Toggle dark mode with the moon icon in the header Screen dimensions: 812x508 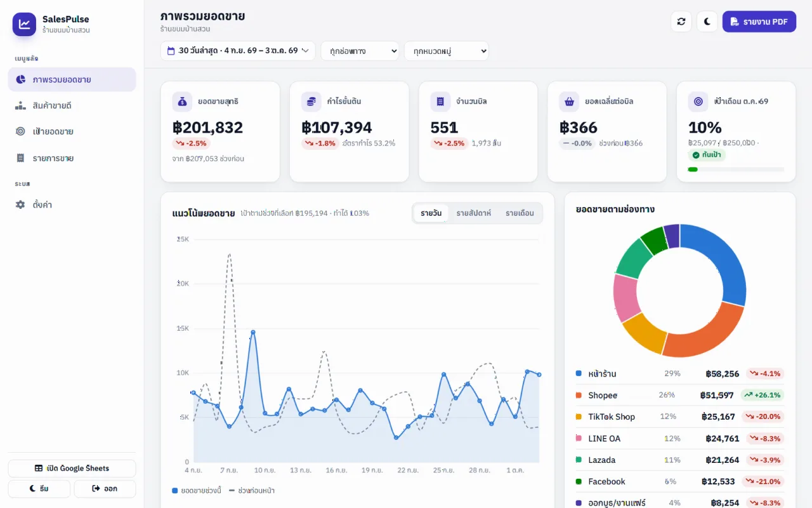tap(707, 22)
